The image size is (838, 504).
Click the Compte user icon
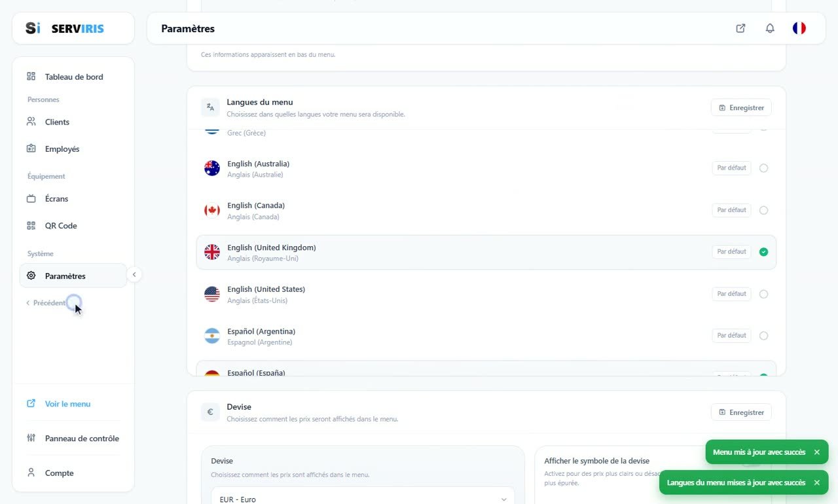31,473
